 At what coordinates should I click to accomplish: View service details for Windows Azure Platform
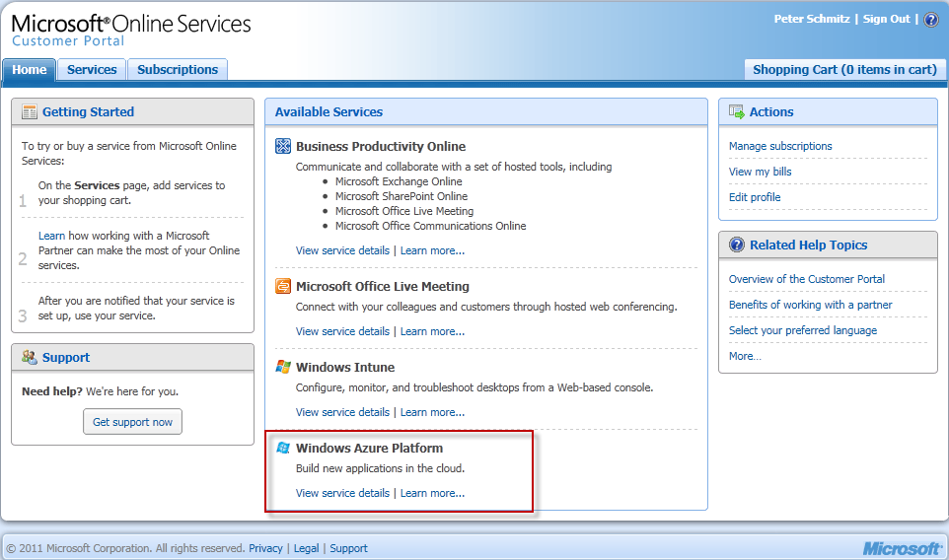tap(342, 493)
